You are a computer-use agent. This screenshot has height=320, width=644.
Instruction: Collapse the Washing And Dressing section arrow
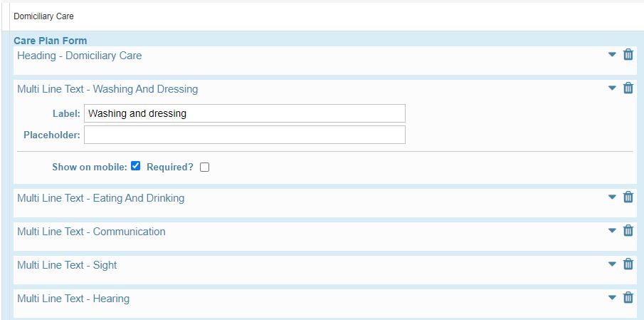click(x=612, y=88)
